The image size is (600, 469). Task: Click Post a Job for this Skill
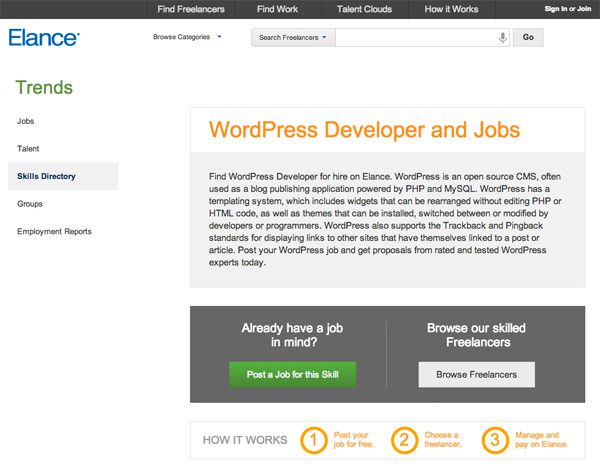tap(293, 375)
